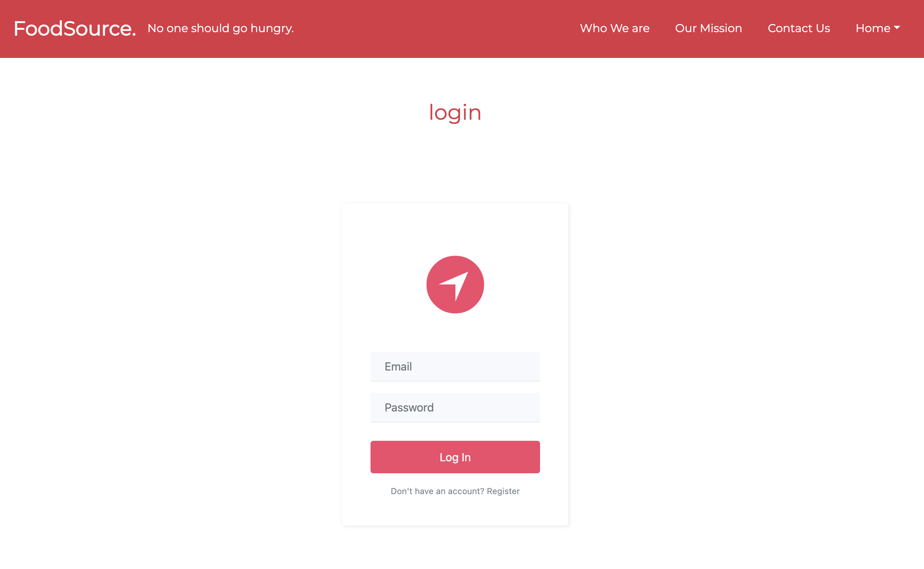Click the FoodSource brand logo

[x=75, y=29]
